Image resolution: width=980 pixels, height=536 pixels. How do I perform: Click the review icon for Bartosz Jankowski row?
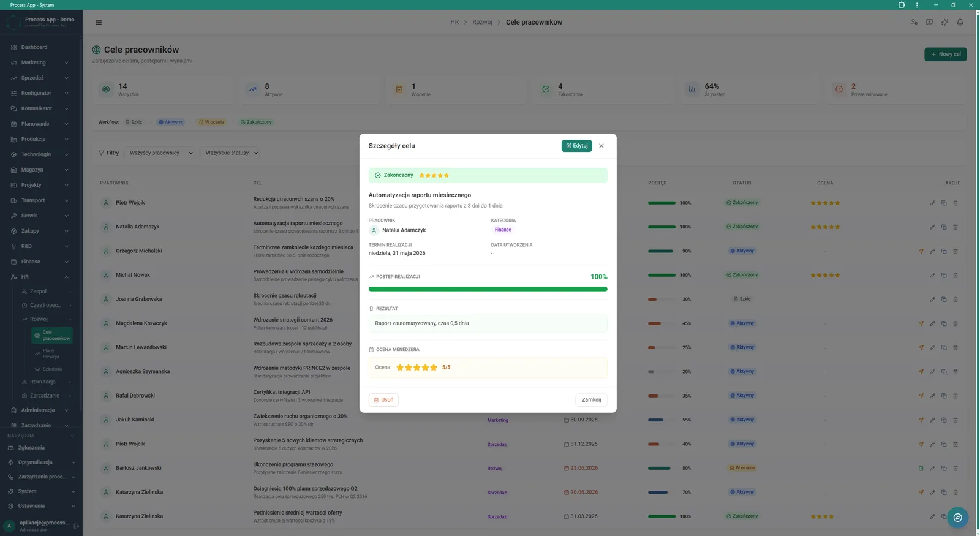[x=921, y=468]
